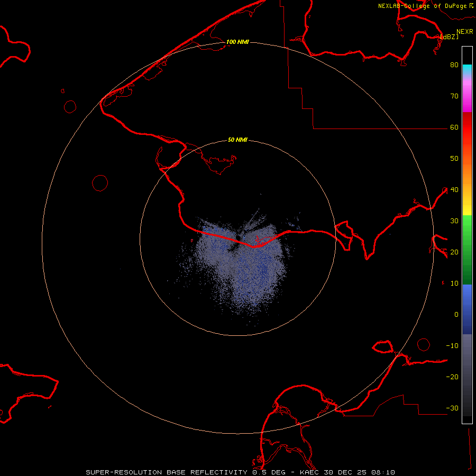Click the 70 value on dBZ scale
Screen dimensions: 476x476
pyautogui.click(x=454, y=96)
